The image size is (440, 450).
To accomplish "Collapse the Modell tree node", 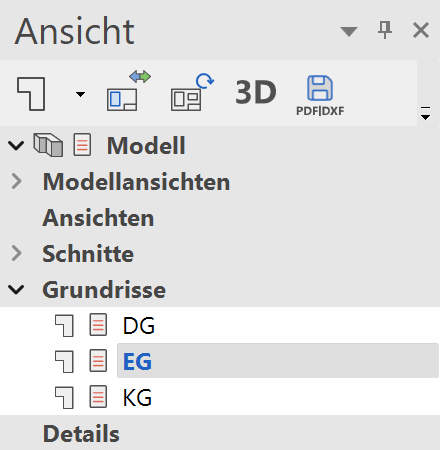I will coord(16,145).
